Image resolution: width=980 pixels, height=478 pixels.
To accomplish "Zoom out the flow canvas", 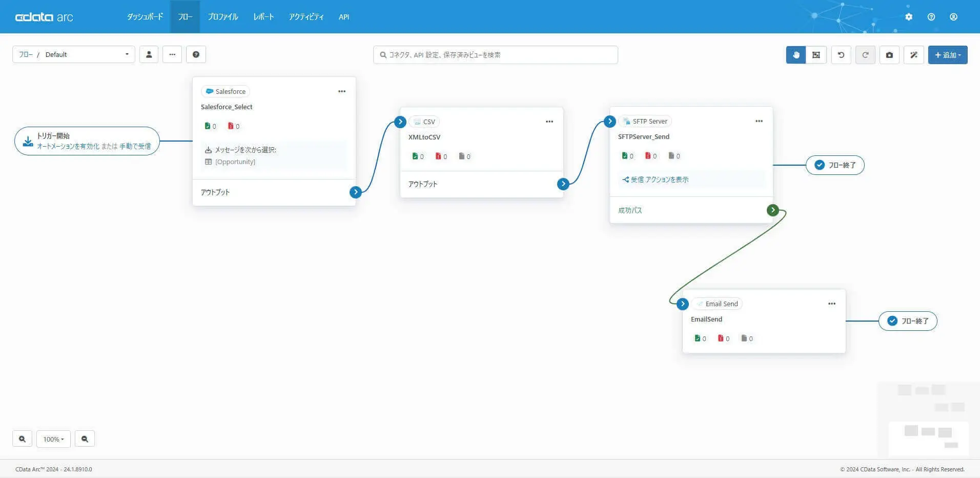I will pyautogui.click(x=85, y=439).
